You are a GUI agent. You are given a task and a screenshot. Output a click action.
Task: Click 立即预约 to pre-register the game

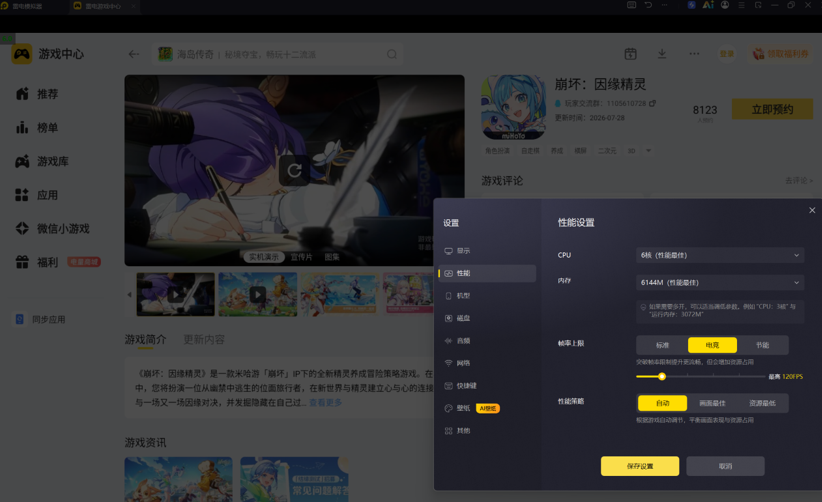tap(772, 109)
